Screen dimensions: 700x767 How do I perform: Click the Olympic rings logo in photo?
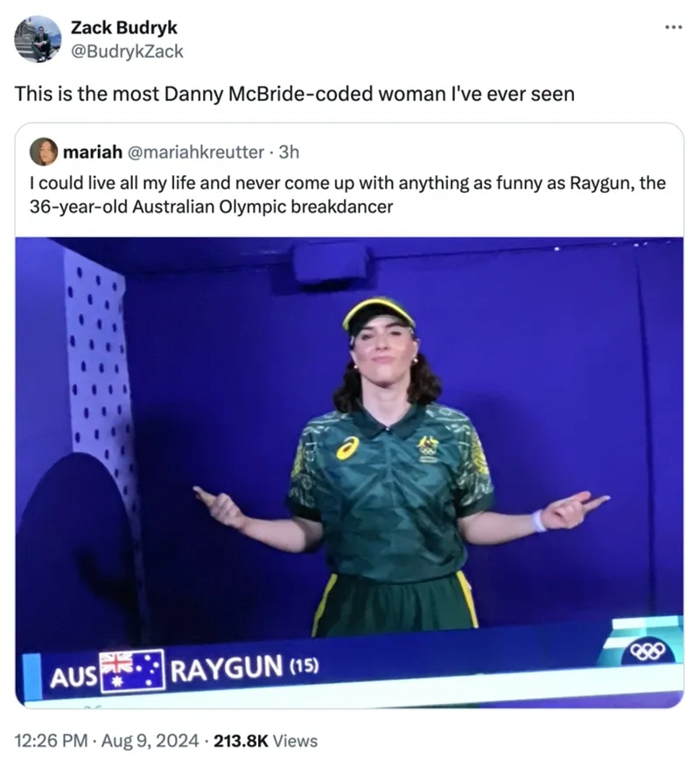click(x=647, y=651)
